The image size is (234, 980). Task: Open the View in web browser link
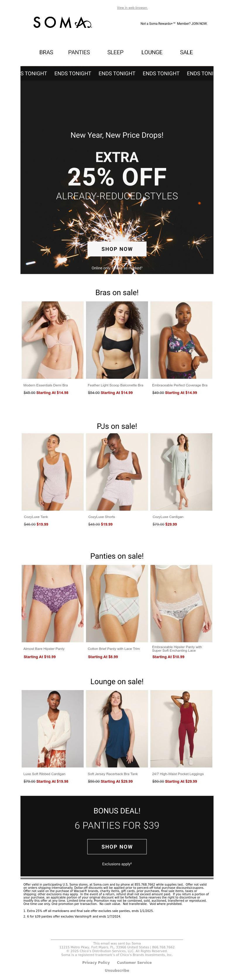(132, 8)
